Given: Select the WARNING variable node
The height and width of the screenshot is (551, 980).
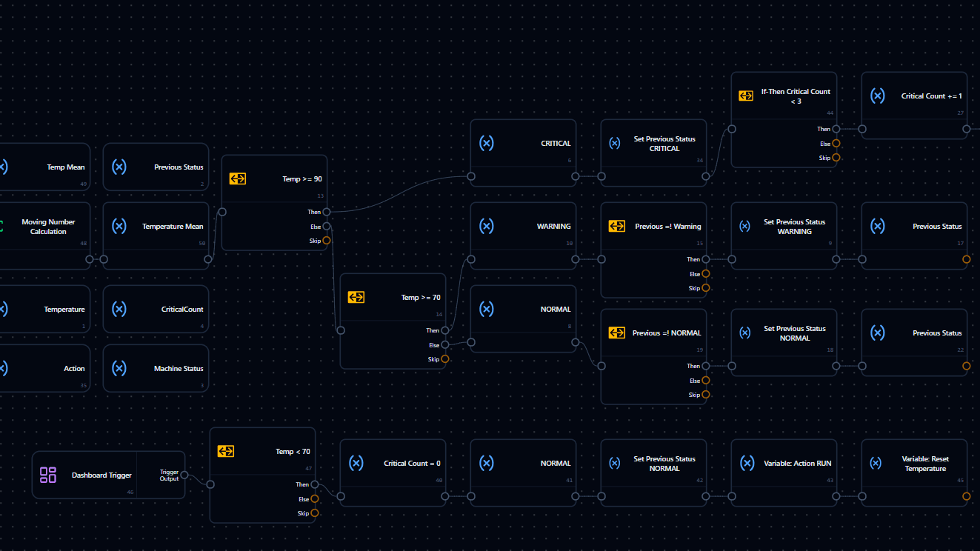Looking at the screenshot, I should (x=523, y=236).
